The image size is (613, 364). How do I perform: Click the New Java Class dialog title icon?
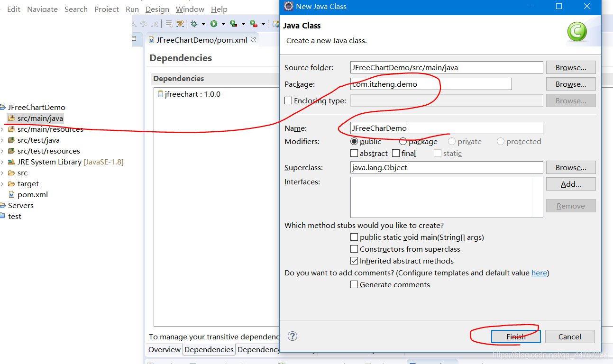pos(288,6)
